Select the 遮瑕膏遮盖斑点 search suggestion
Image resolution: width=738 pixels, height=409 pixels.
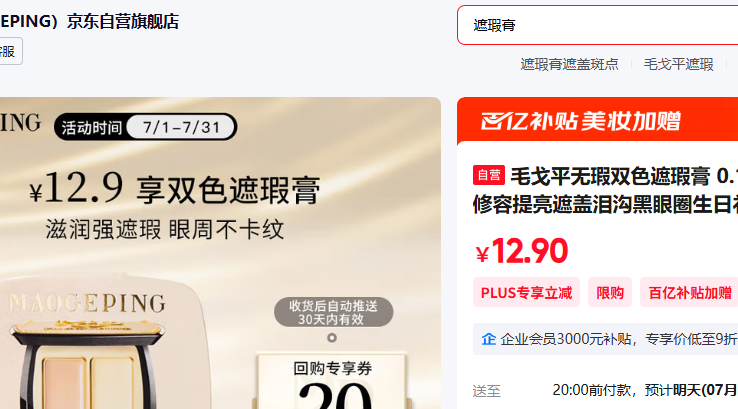(569, 64)
